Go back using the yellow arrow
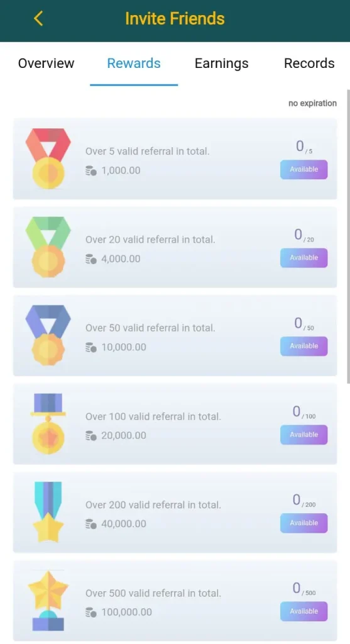The width and height of the screenshot is (350, 644). click(38, 18)
